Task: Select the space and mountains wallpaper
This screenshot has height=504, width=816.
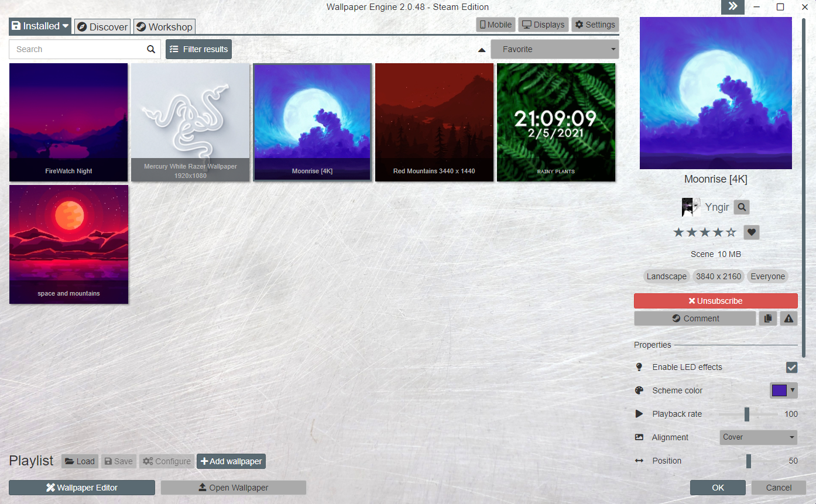Action: 68,245
